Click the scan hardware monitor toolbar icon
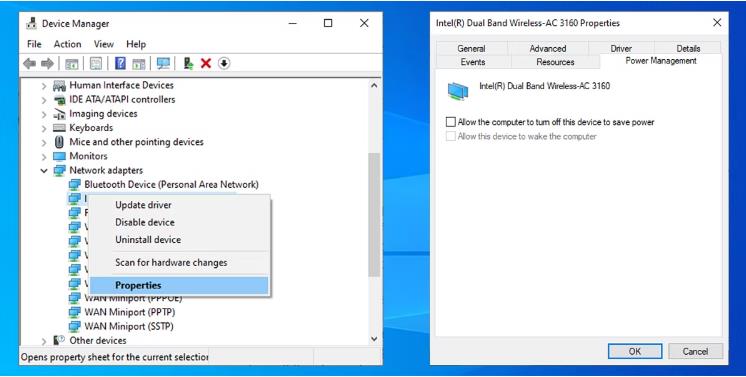The width and height of the screenshot is (746, 377). click(163, 63)
